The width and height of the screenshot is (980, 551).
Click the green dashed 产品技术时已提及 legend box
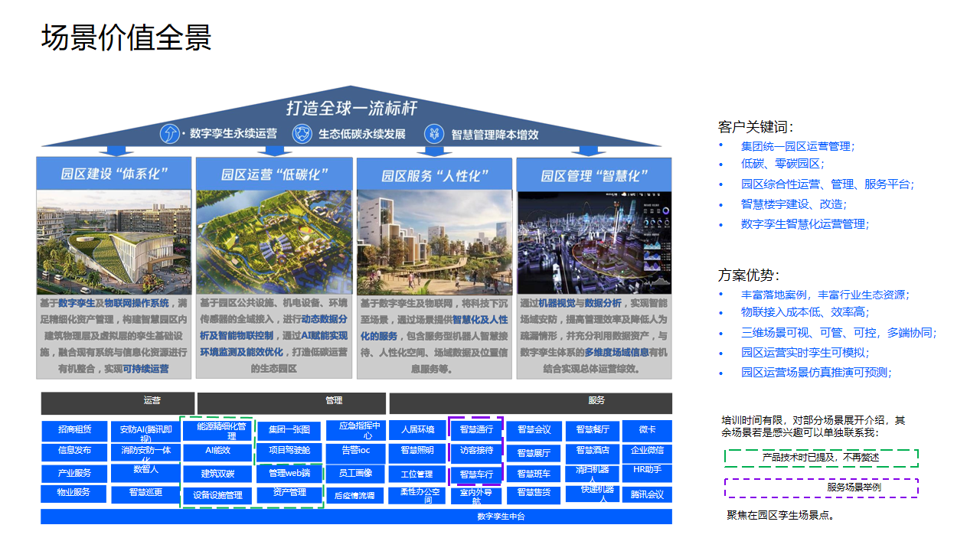[822, 458]
